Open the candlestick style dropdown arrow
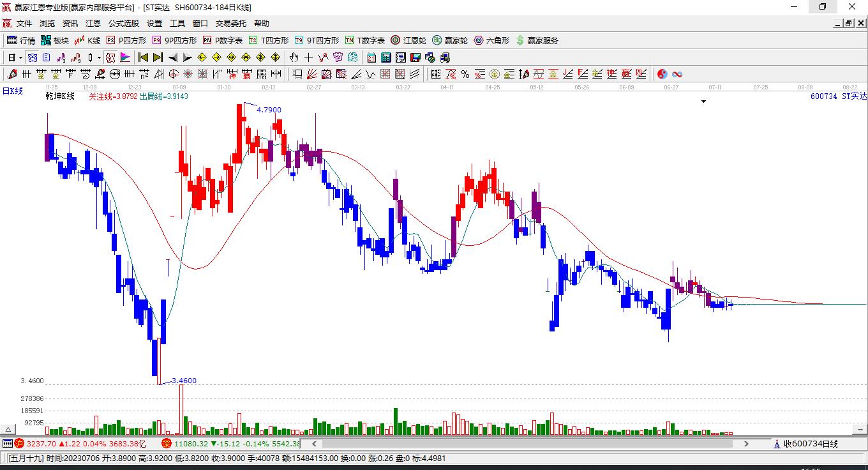 pos(99,57)
